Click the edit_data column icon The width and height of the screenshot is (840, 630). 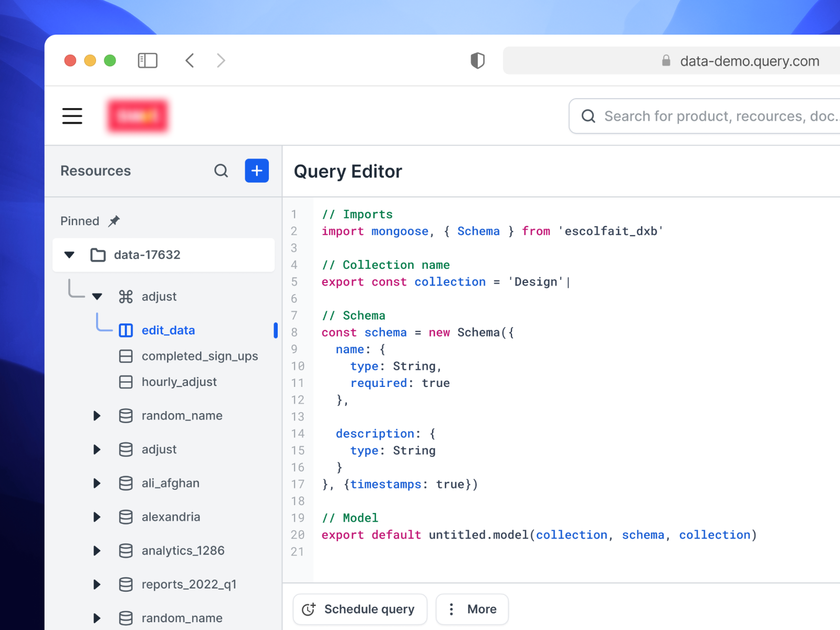pyautogui.click(x=126, y=330)
